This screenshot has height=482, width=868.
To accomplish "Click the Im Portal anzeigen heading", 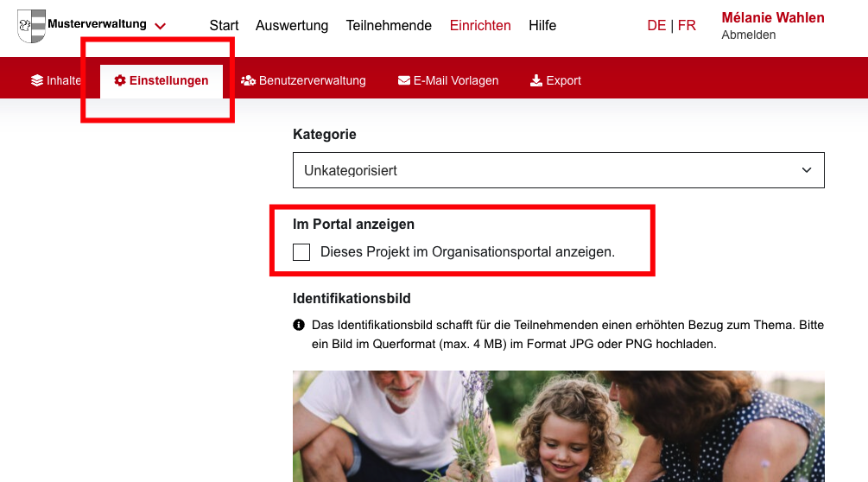I will (353, 224).
